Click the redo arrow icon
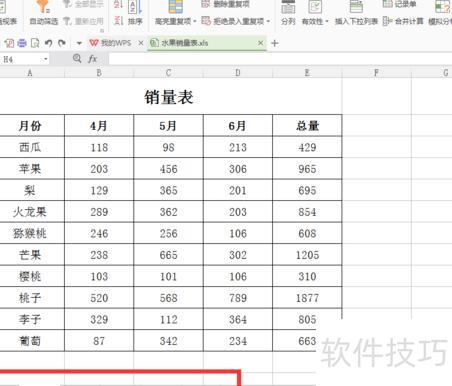The height and width of the screenshot is (386, 452). 62,43
